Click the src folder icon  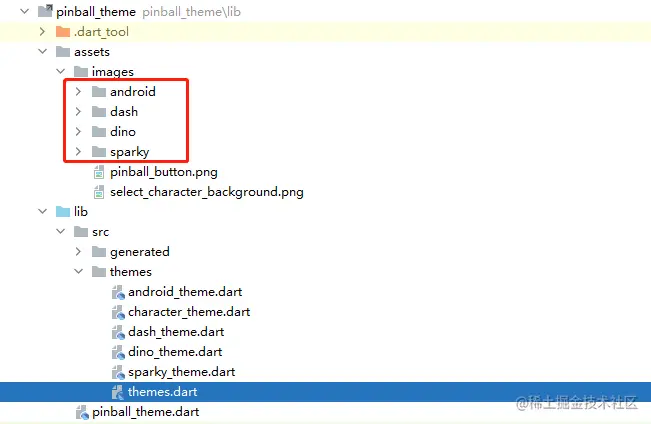point(81,231)
